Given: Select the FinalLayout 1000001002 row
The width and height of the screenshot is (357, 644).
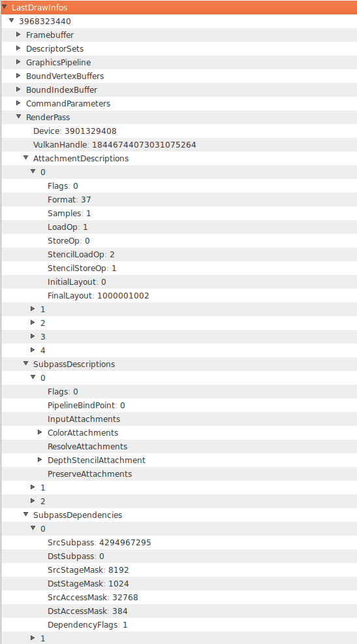Looking at the screenshot, I should click(179, 296).
